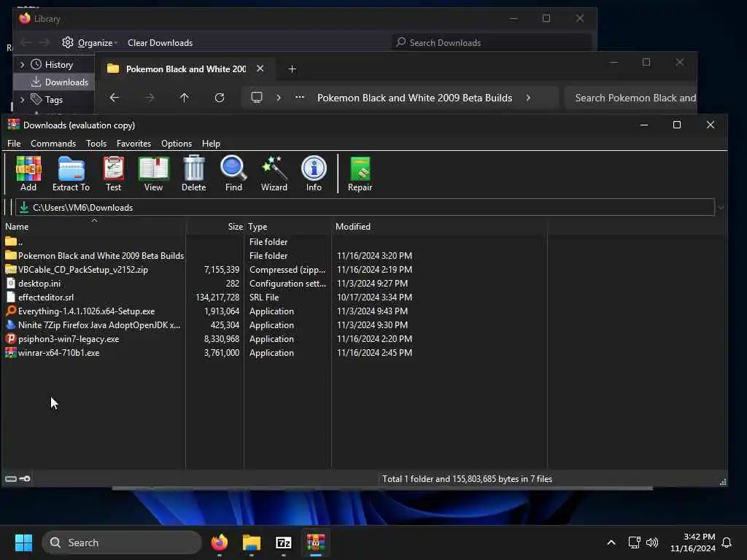
Task: Click the address path field C:\Users\VM6\Downloads
Action: 365,208
